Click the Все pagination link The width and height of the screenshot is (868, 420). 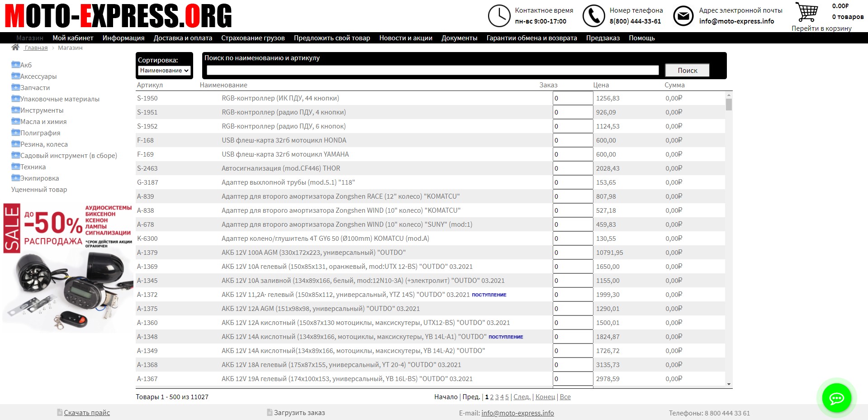pos(565,397)
